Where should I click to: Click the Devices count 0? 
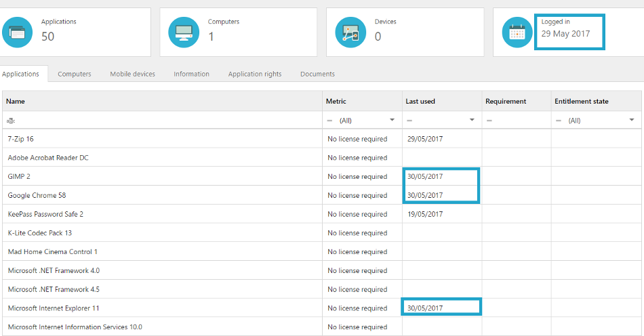pos(378,37)
